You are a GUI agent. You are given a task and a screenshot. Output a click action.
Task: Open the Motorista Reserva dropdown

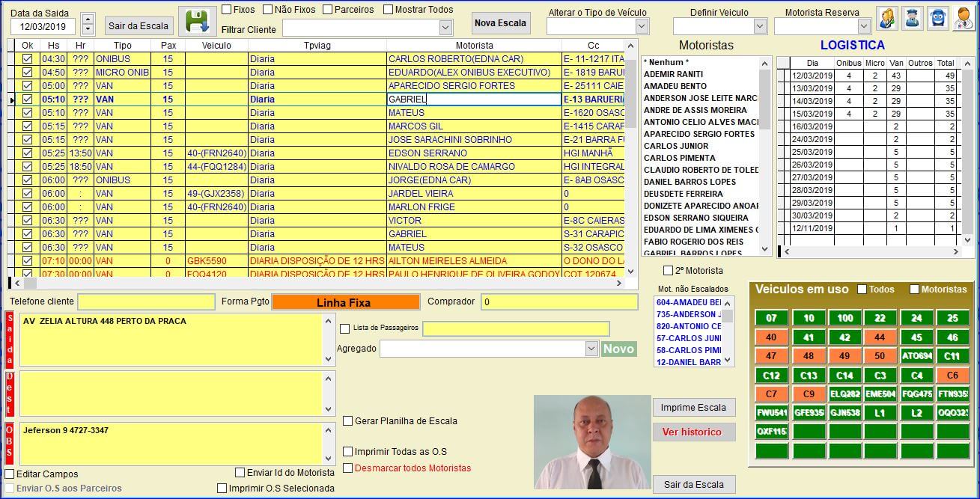point(863,26)
